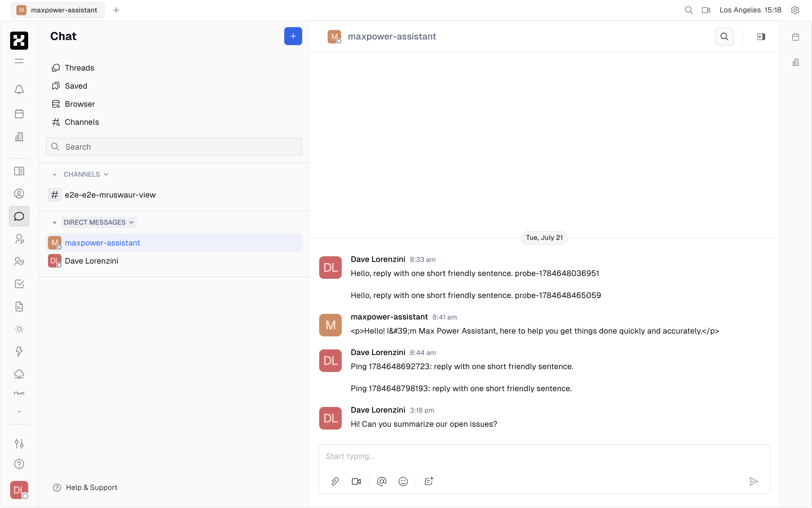This screenshot has height=508, width=812.
Task: Toggle the side panel icon in chat header
Action: pos(761,36)
